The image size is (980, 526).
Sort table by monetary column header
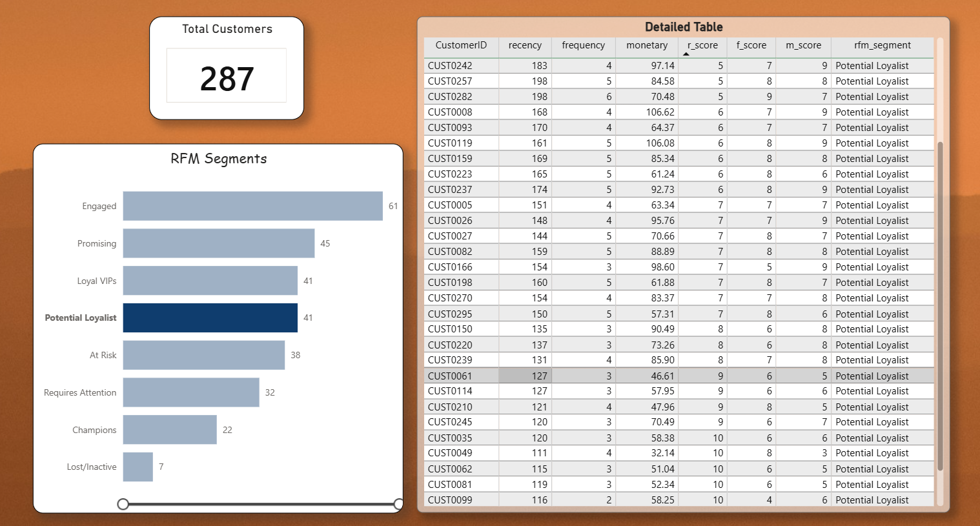tap(647, 45)
